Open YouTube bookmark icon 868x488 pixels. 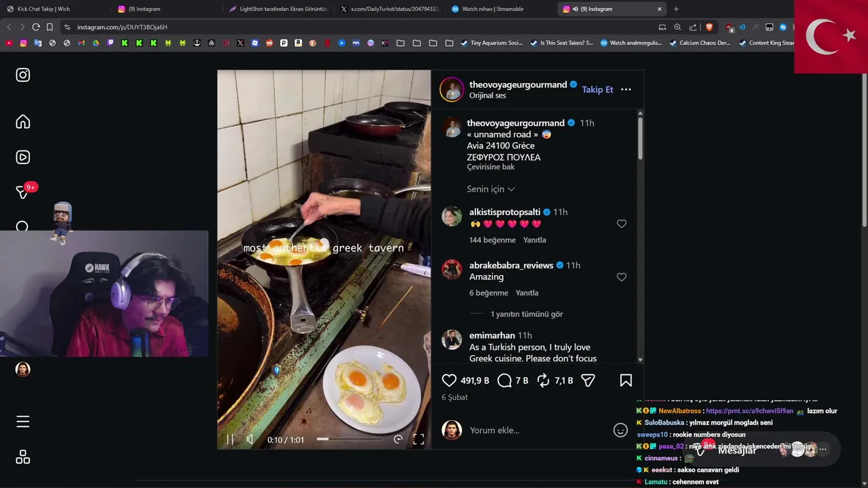[x=9, y=43]
